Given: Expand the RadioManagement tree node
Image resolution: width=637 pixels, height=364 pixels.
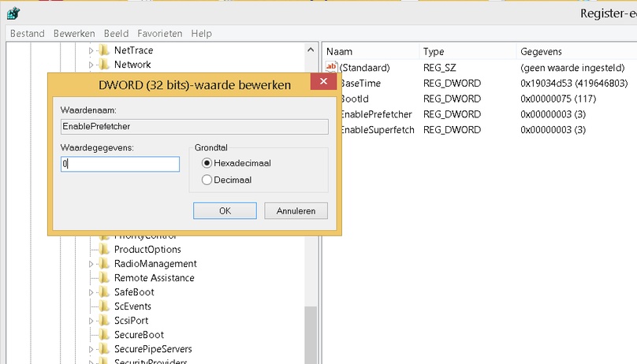Looking at the screenshot, I should tap(91, 264).
